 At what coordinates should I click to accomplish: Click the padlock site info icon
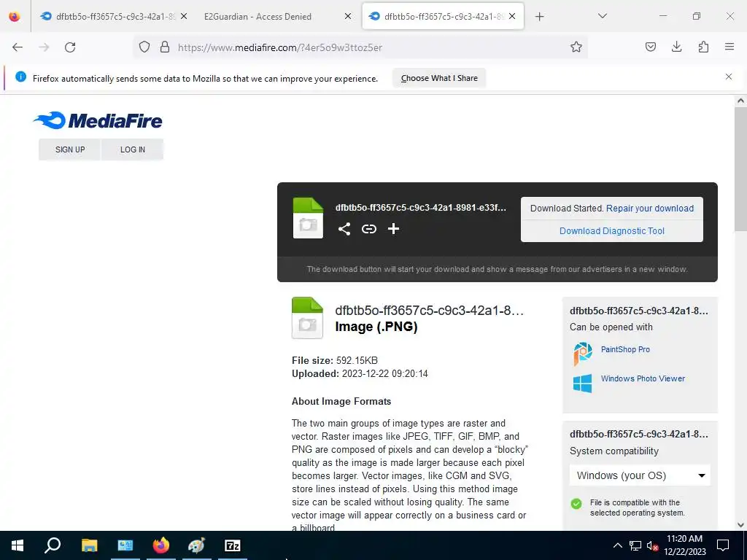(x=165, y=47)
